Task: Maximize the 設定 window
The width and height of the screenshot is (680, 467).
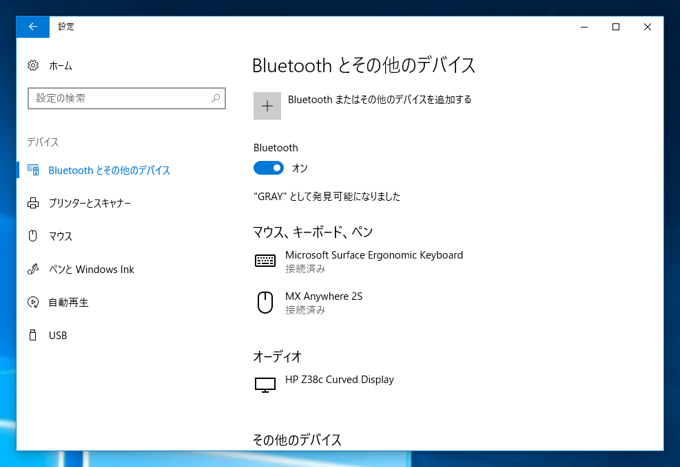Action: pos(616,27)
